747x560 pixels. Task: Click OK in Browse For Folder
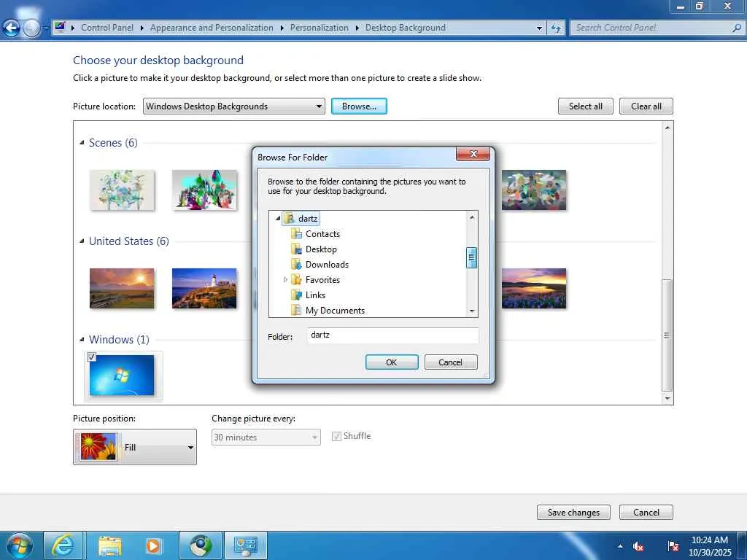[392, 362]
